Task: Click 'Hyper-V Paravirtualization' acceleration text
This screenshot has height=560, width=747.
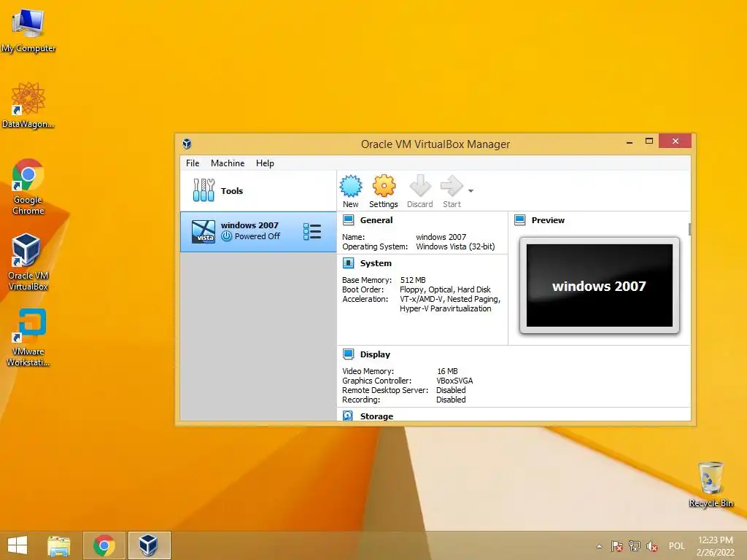Action: pyautogui.click(x=446, y=308)
